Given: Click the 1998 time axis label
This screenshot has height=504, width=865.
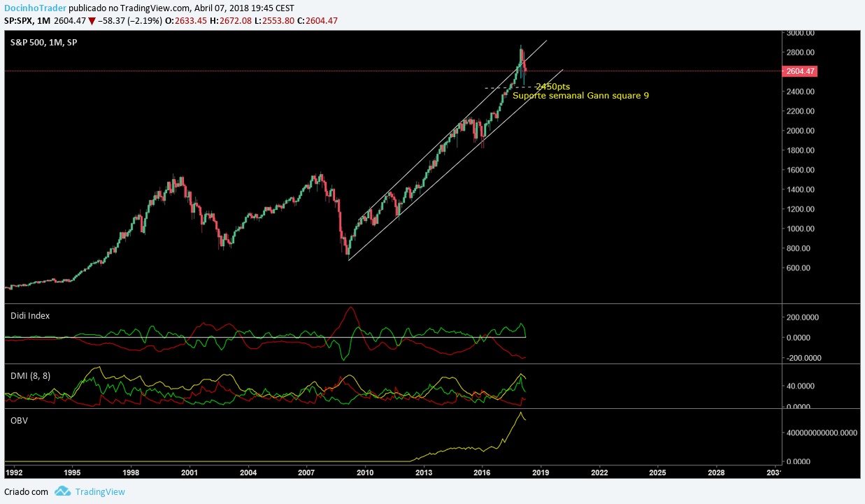Looking at the screenshot, I should pyautogui.click(x=131, y=473).
